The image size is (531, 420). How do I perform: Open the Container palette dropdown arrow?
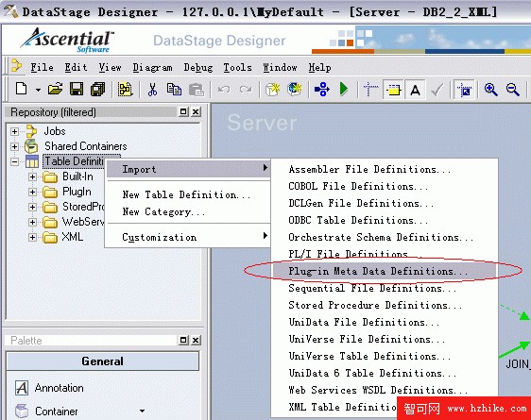(142, 412)
